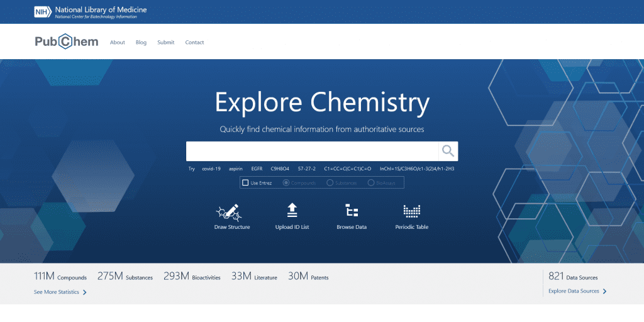Enable the Use Entrez checkbox

tap(246, 183)
